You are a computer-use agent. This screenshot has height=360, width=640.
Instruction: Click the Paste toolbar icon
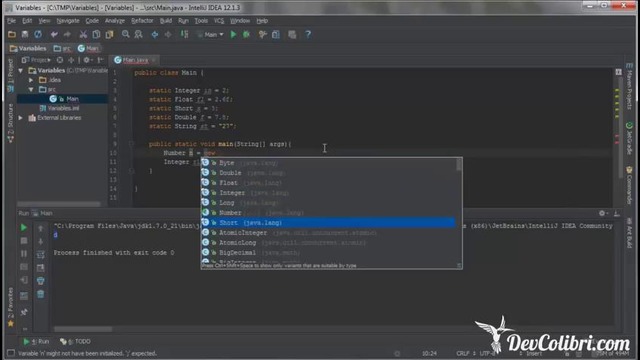(109, 35)
